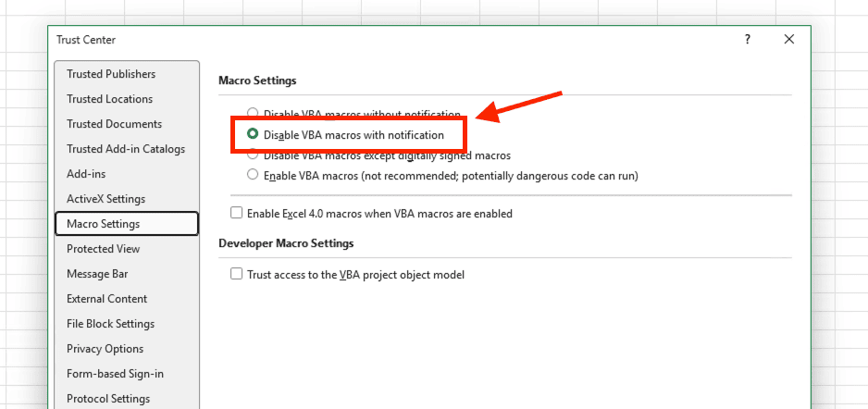Open Protected View settings
The width and height of the screenshot is (868, 409).
coord(104,249)
